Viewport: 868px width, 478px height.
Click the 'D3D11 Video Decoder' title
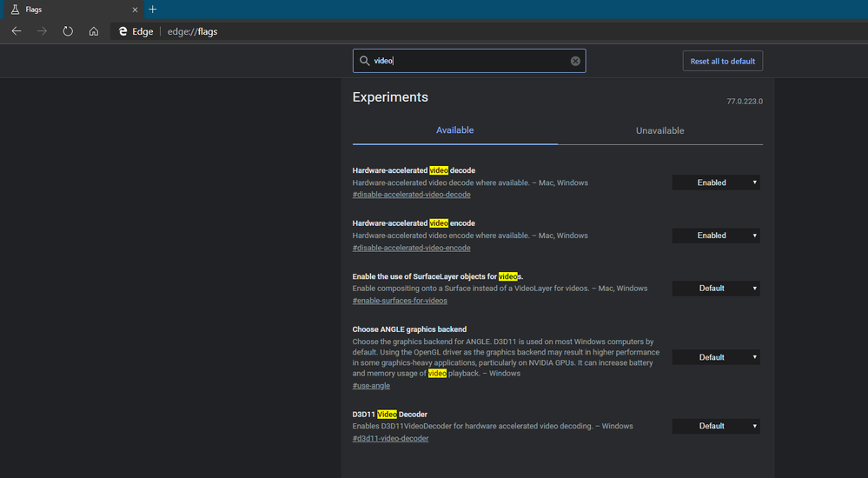click(390, 415)
